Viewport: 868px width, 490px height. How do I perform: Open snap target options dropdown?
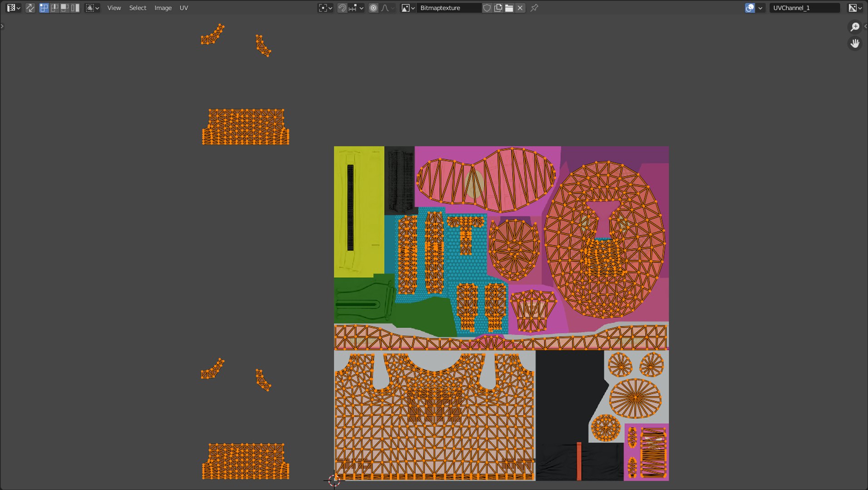tap(356, 8)
